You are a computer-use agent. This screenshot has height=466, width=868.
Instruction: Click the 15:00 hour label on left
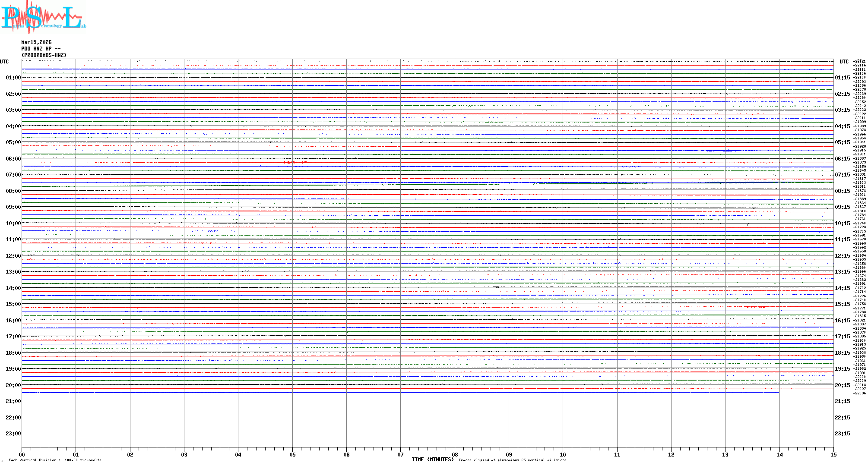coord(13,304)
